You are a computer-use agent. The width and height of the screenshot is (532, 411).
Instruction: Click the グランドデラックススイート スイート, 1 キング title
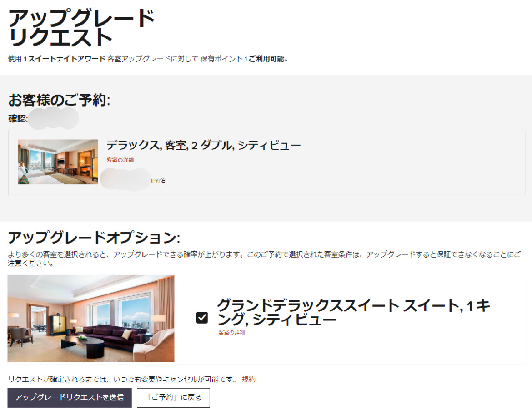tap(353, 312)
